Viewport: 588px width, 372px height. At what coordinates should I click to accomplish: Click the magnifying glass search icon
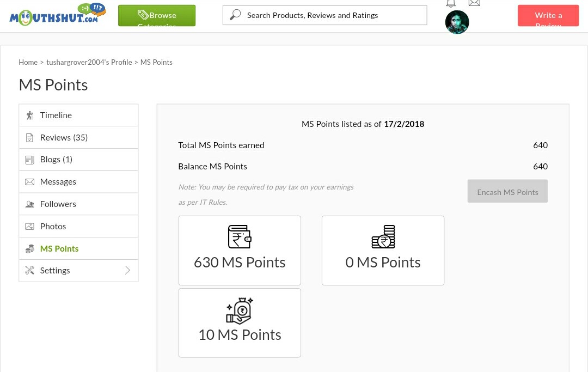pos(235,15)
